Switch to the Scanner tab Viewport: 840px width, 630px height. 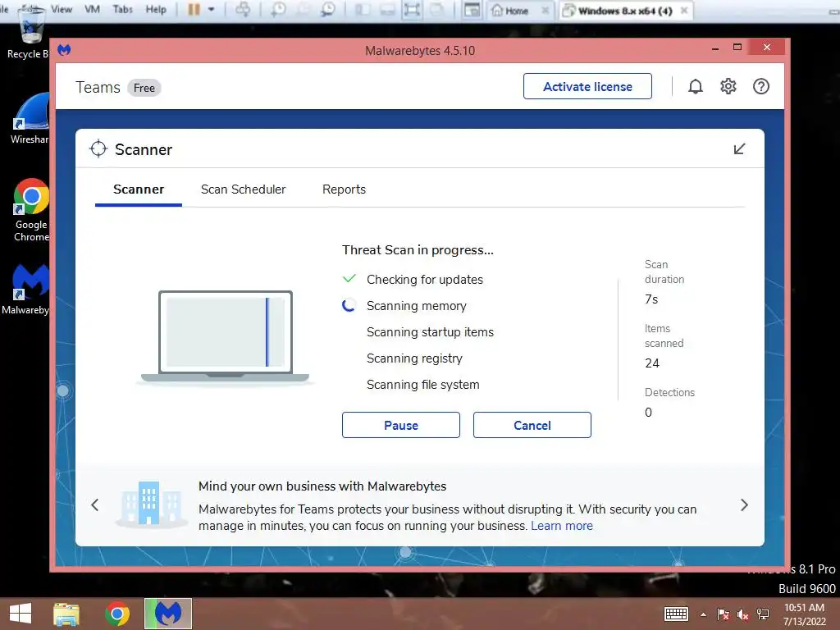(138, 189)
